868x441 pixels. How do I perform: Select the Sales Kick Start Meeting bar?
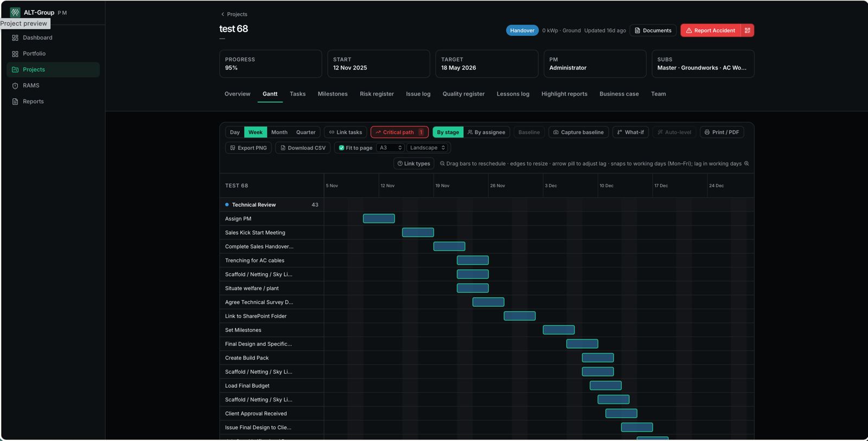418,232
